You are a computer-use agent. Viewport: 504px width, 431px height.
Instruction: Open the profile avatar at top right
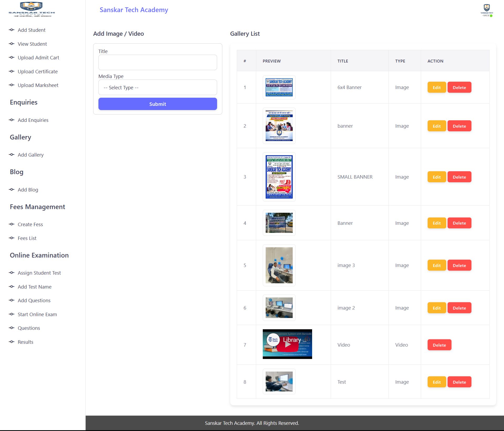pos(486,11)
